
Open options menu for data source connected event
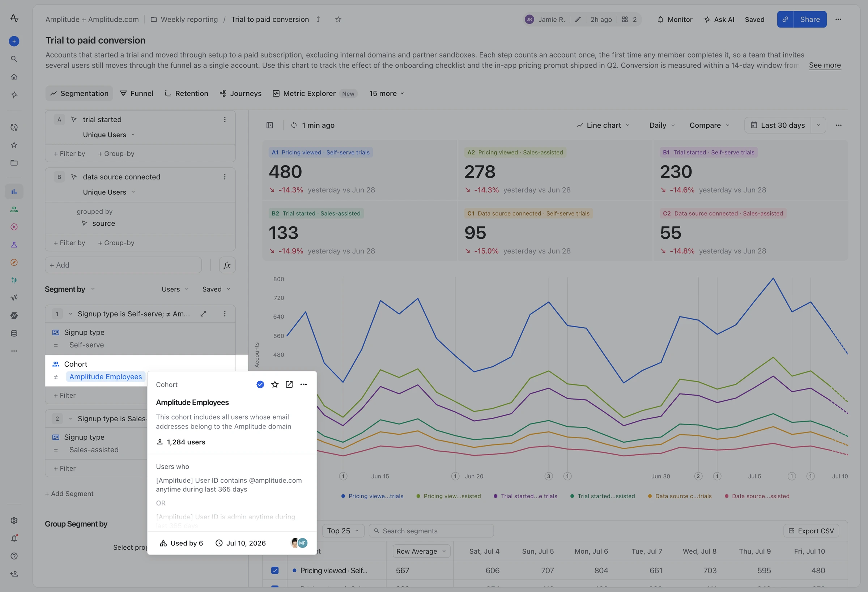coord(225,177)
